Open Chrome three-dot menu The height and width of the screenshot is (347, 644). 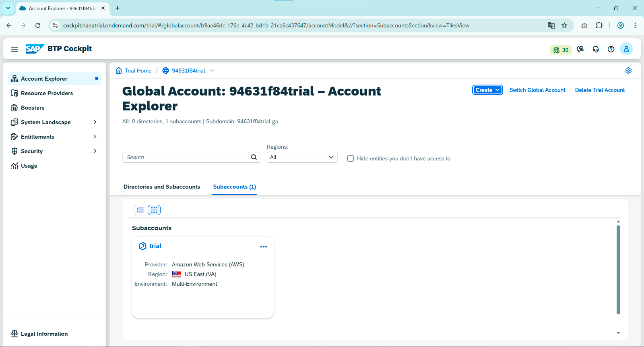tap(635, 25)
